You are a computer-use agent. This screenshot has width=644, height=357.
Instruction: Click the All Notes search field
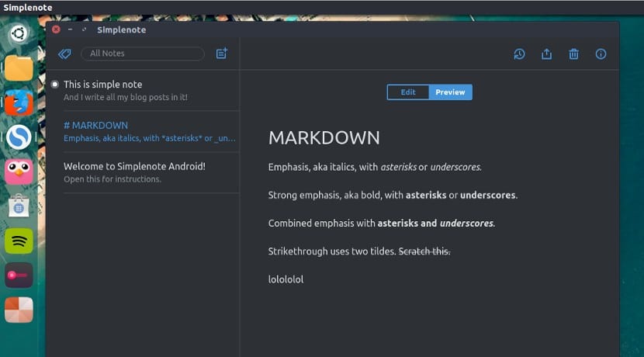[143, 54]
